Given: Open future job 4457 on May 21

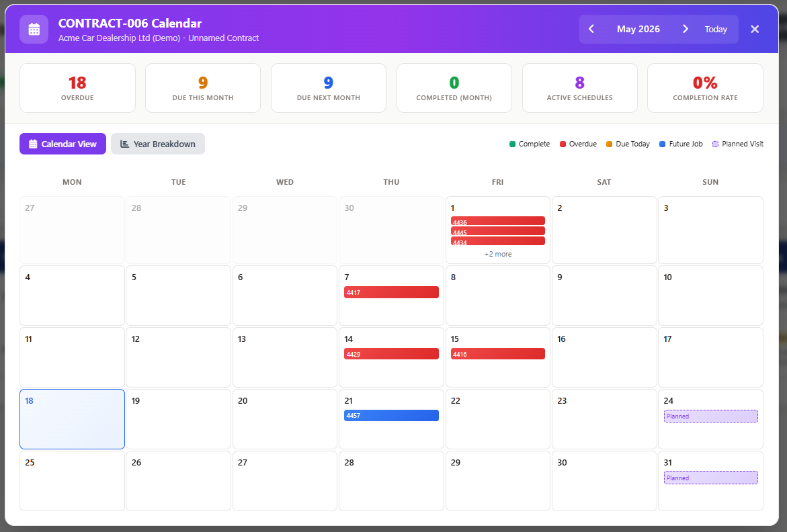Looking at the screenshot, I should 391,416.
